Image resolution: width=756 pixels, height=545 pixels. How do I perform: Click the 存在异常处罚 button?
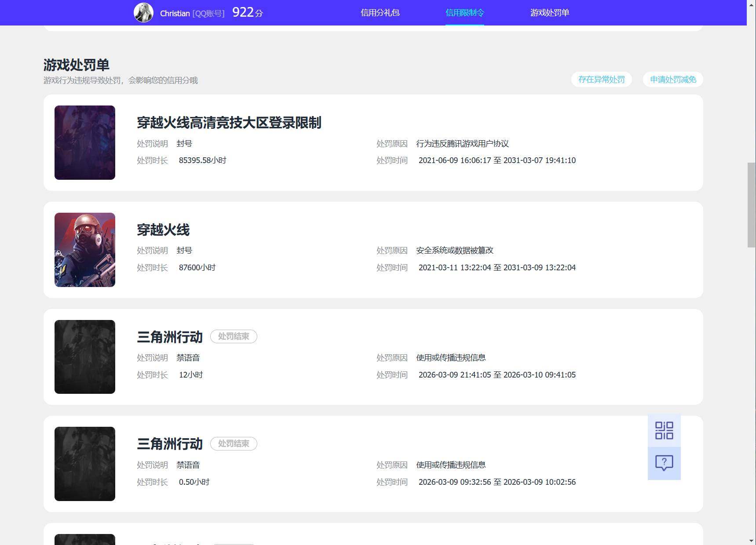click(x=601, y=80)
